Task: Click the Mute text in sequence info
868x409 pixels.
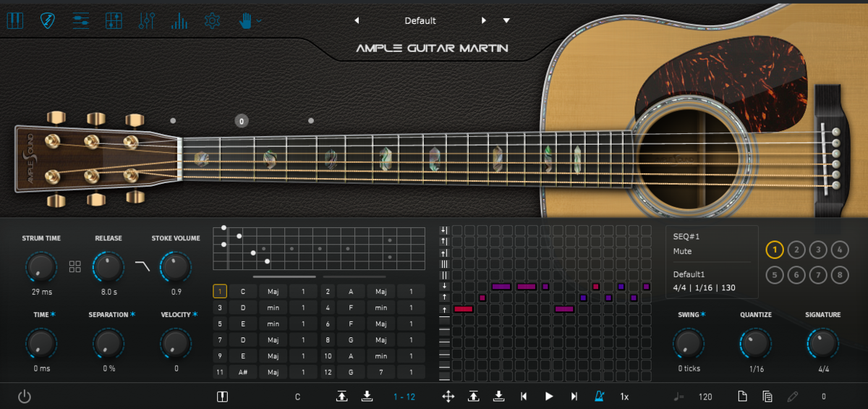Action: [x=682, y=251]
